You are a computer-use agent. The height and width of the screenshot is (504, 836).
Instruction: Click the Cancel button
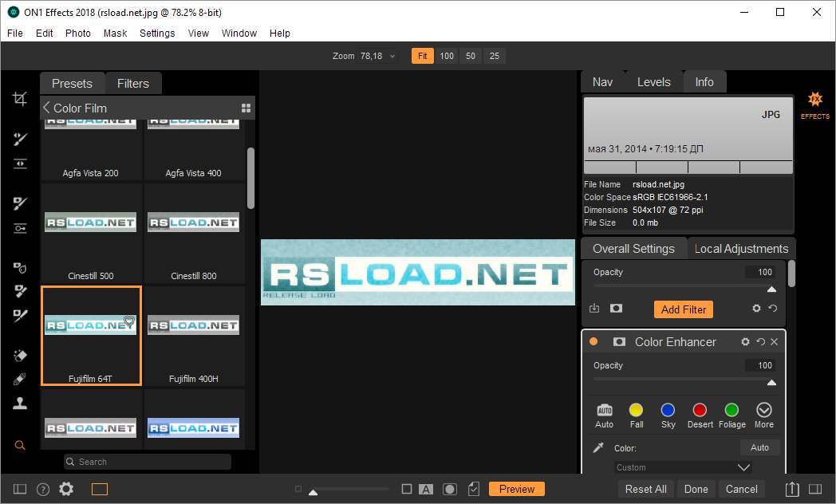[x=742, y=489]
